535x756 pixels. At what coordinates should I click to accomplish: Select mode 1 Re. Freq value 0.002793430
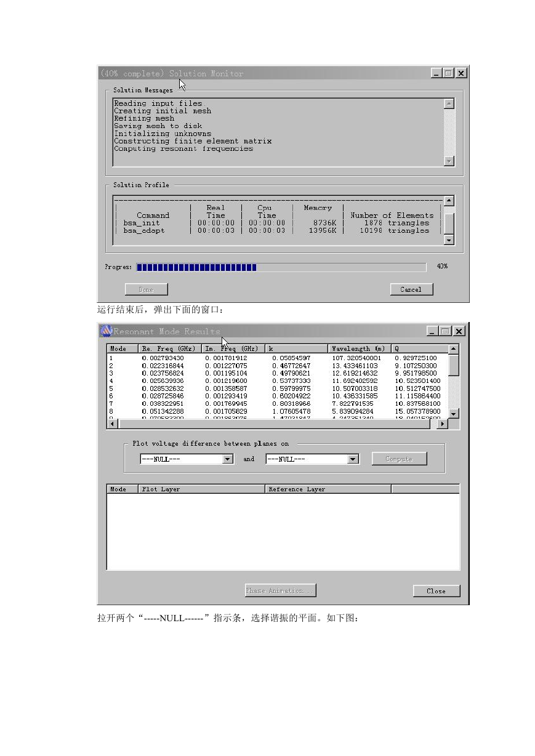[163, 358]
